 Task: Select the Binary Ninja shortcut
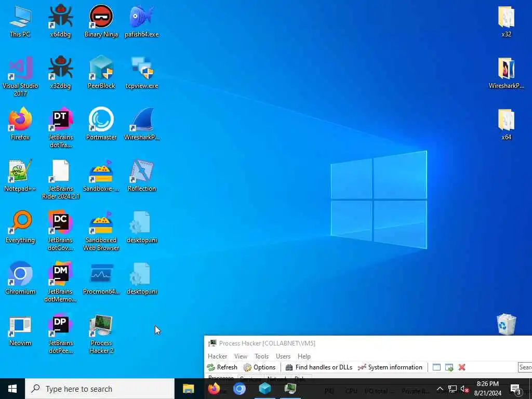101,21
